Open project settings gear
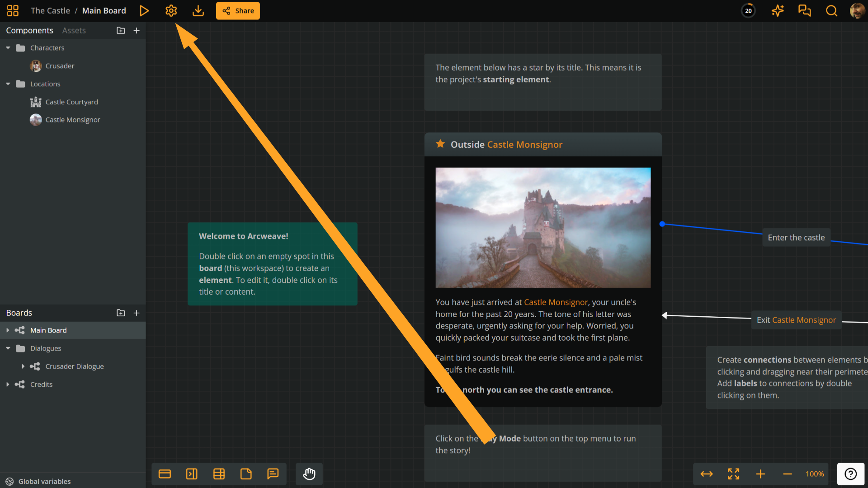The image size is (868, 488). pyautogui.click(x=171, y=10)
